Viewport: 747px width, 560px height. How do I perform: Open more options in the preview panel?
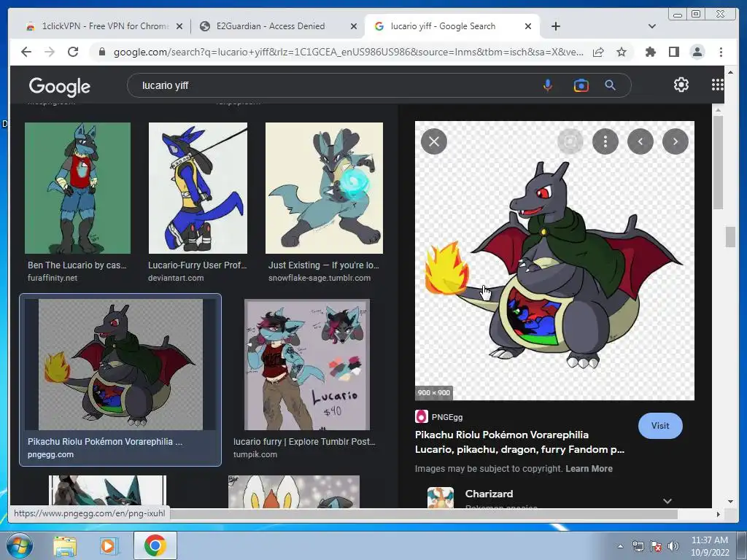(605, 141)
